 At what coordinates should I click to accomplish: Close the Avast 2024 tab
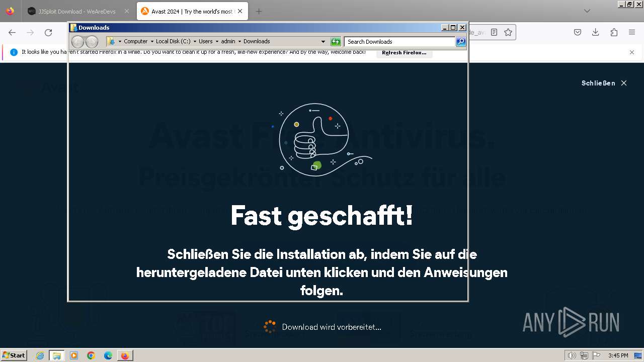click(240, 11)
